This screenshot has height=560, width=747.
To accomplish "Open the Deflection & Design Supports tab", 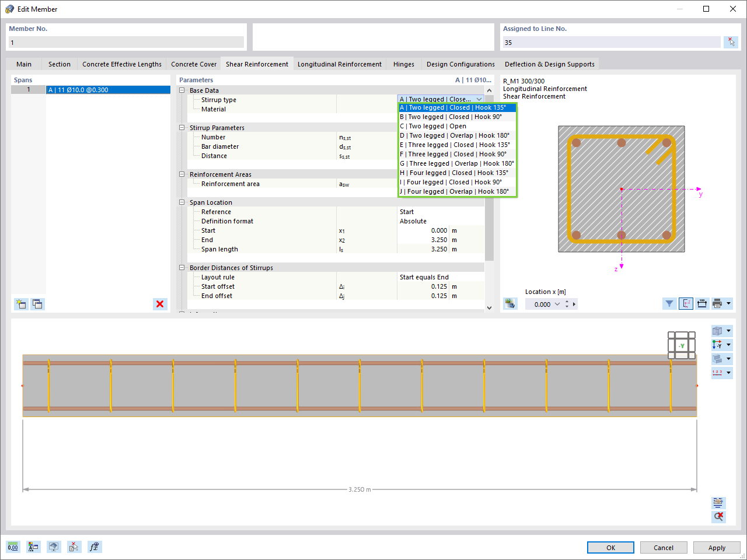I will tap(550, 64).
